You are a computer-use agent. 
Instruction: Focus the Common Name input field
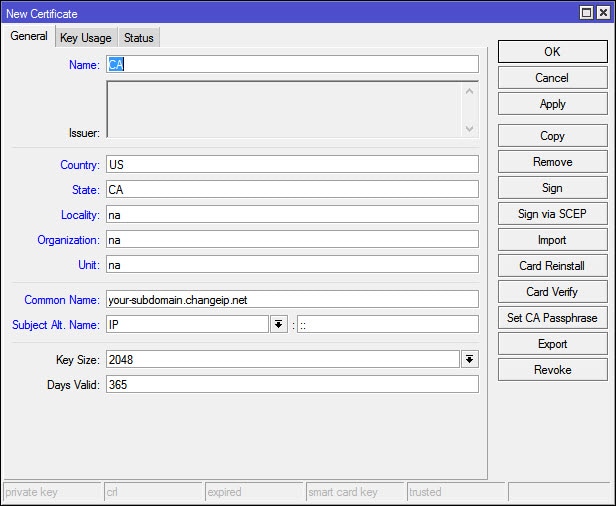(x=292, y=299)
